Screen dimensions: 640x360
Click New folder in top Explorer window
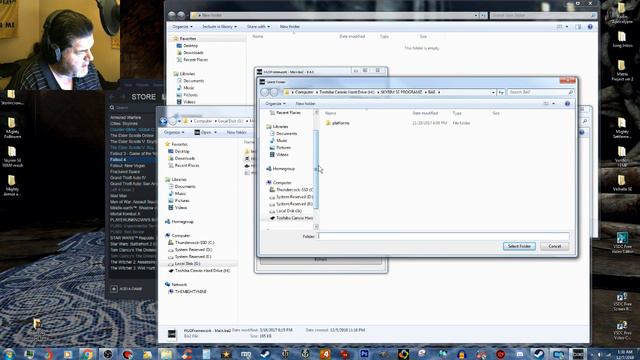290,27
